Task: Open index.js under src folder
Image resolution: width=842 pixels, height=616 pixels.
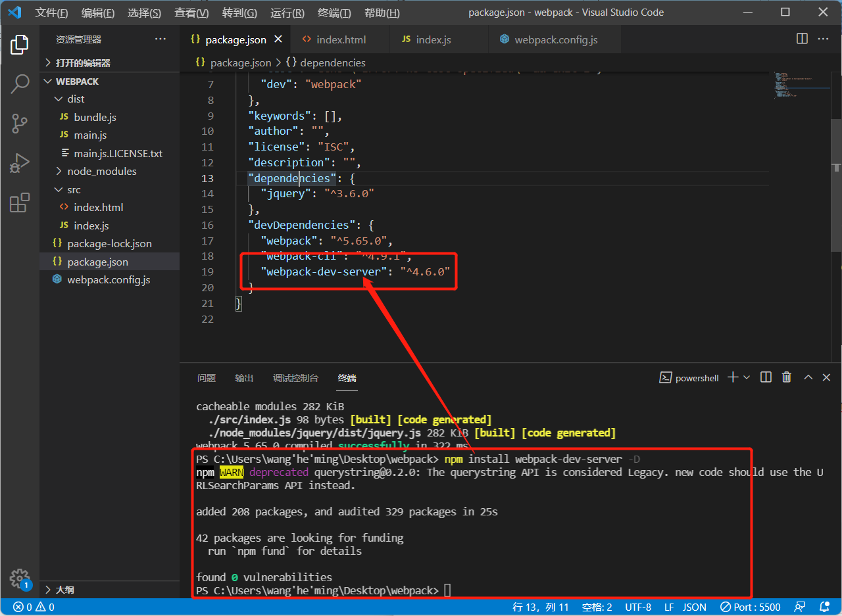Action: pos(109,225)
